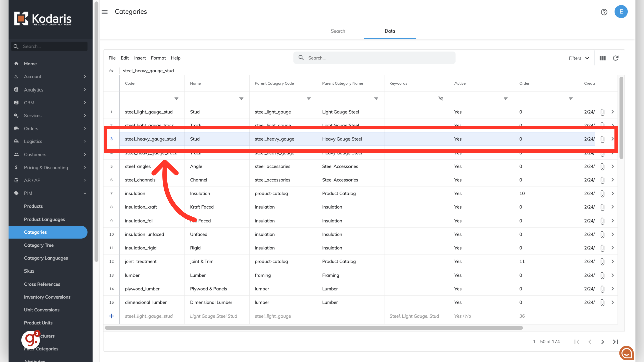
Task: Click the refresh icon in grid toolbar
Action: [x=615, y=58]
